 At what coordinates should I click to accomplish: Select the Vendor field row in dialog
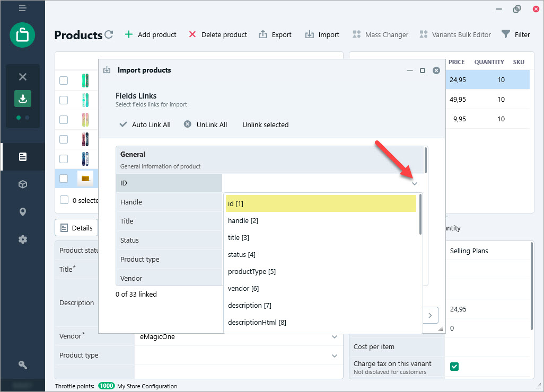[x=169, y=278]
